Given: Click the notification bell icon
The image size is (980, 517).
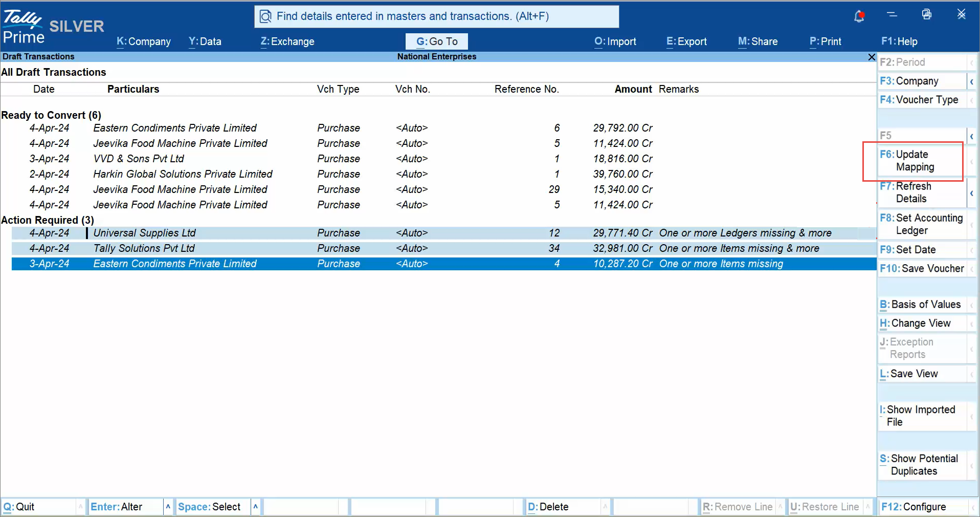Looking at the screenshot, I should 859,16.
